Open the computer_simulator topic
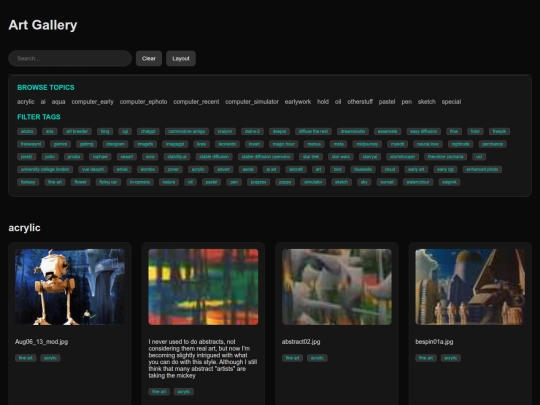 252,102
